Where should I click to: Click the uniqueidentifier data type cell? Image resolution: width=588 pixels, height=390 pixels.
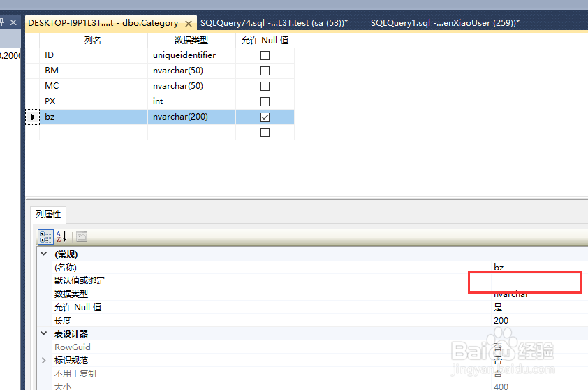point(191,55)
